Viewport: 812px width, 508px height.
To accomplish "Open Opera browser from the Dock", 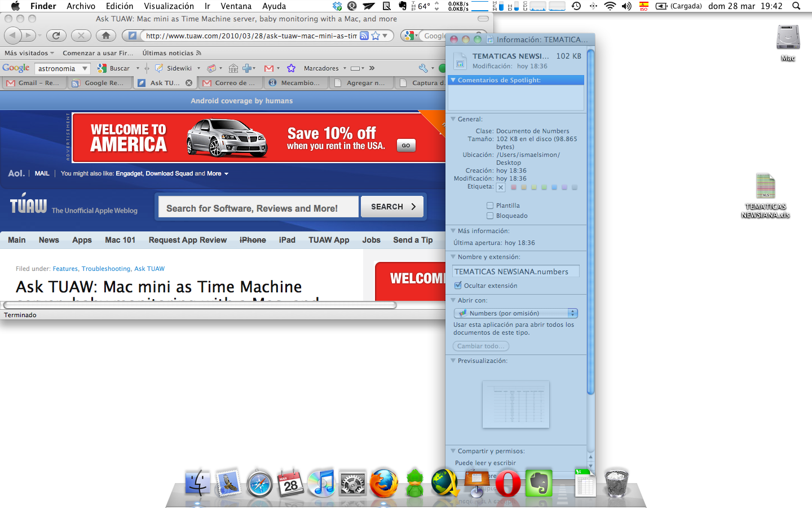I will pyautogui.click(x=508, y=483).
